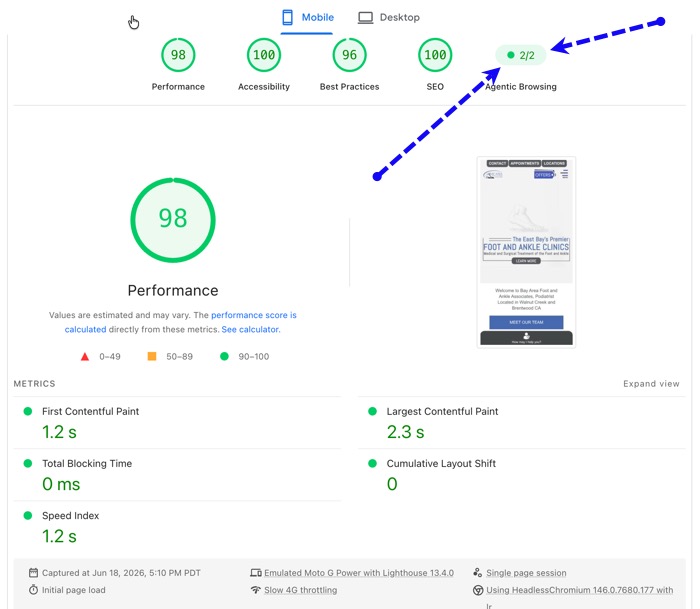Viewport: 700px width, 609px height.
Task: Jump to the Best Practices label
Action: click(x=350, y=87)
